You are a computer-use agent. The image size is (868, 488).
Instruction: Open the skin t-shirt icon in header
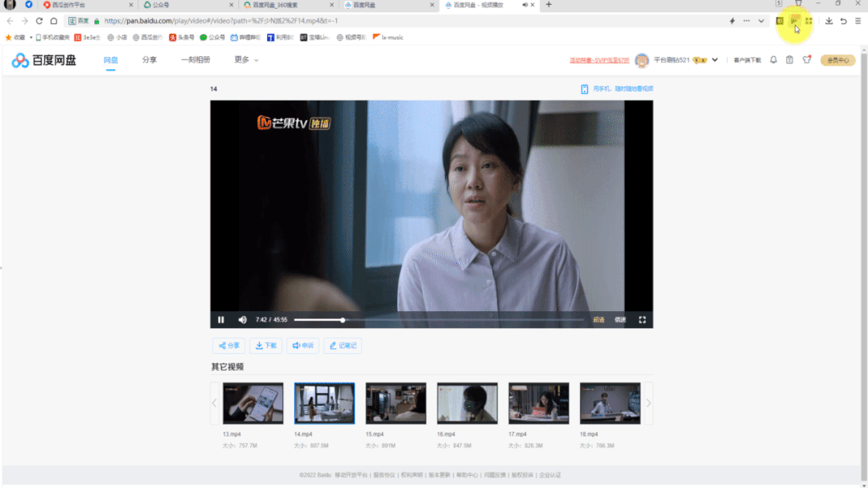click(x=807, y=59)
